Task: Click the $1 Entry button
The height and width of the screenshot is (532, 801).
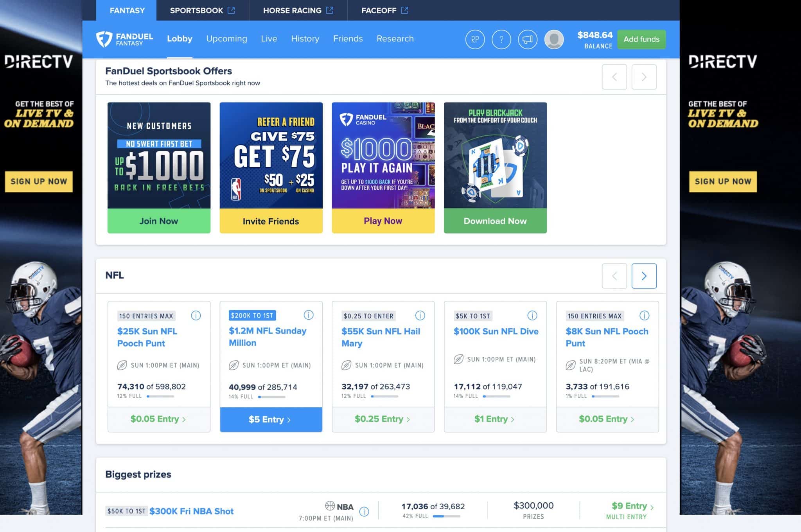Action: coord(495,419)
